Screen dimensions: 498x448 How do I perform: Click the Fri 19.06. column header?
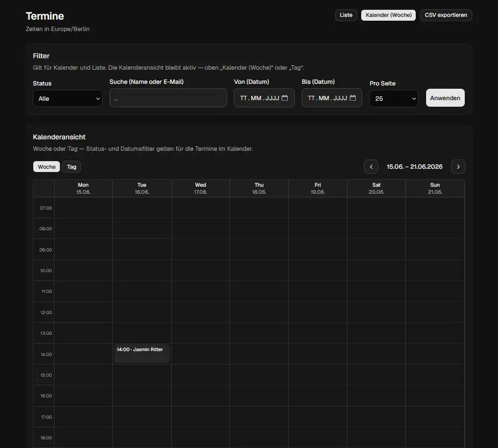[x=318, y=188]
